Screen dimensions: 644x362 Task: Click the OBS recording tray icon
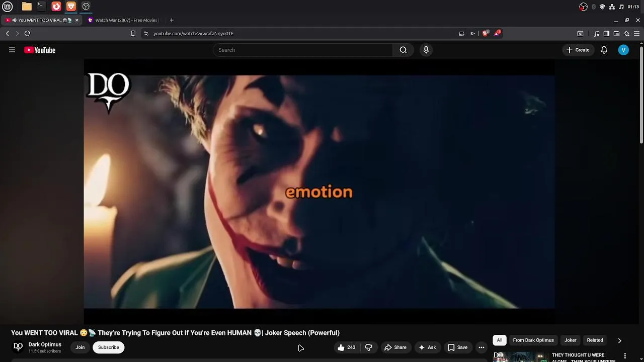click(583, 7)
